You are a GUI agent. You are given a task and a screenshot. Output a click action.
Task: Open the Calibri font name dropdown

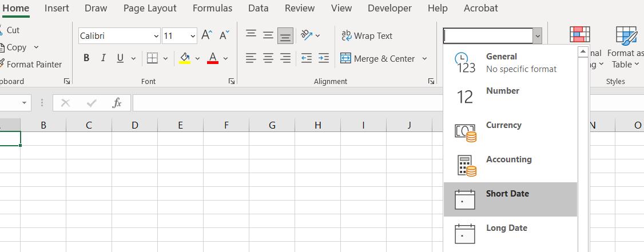tap(156, 36)
